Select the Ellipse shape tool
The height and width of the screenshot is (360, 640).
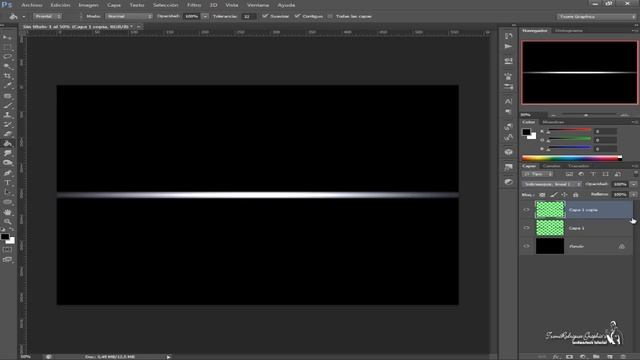point(7,202)
